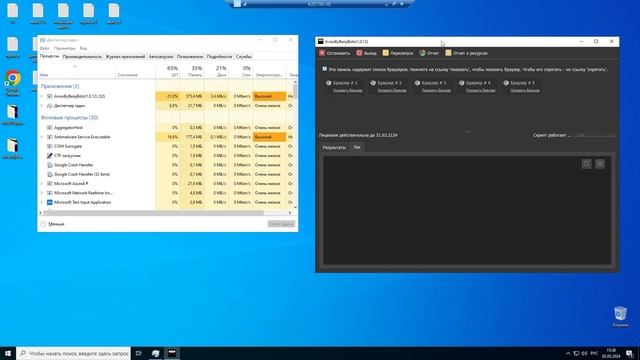Viewport: 640px width, 360px height.
Task: Open Google Chrome from the desktop
Action: 13,83
